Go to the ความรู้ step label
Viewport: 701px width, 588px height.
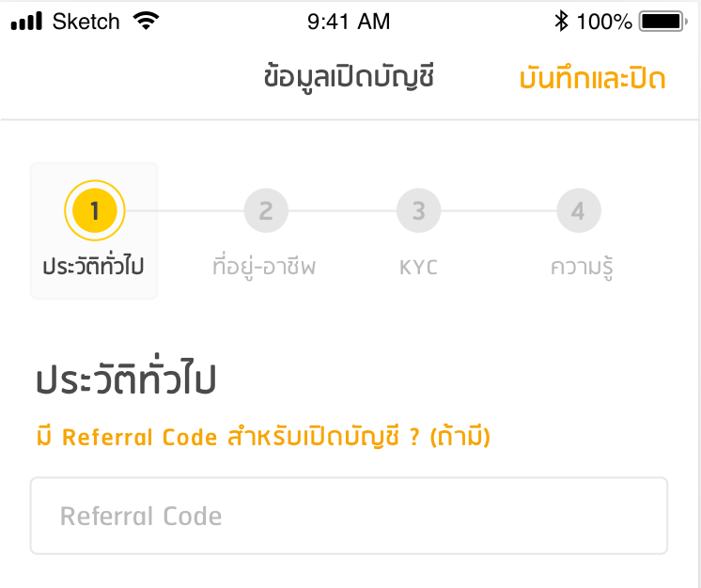click(582, 267)
